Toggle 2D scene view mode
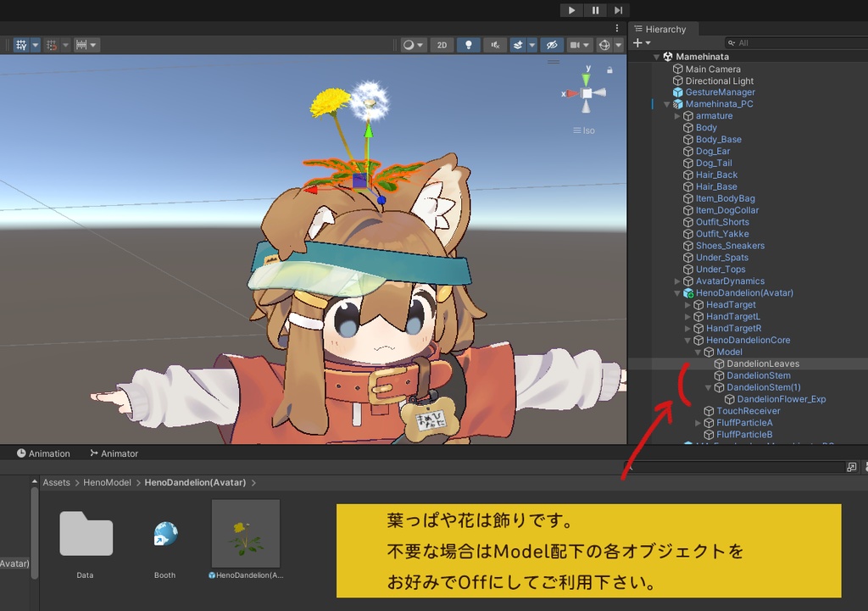868x611 pixels. coord(442,45)
